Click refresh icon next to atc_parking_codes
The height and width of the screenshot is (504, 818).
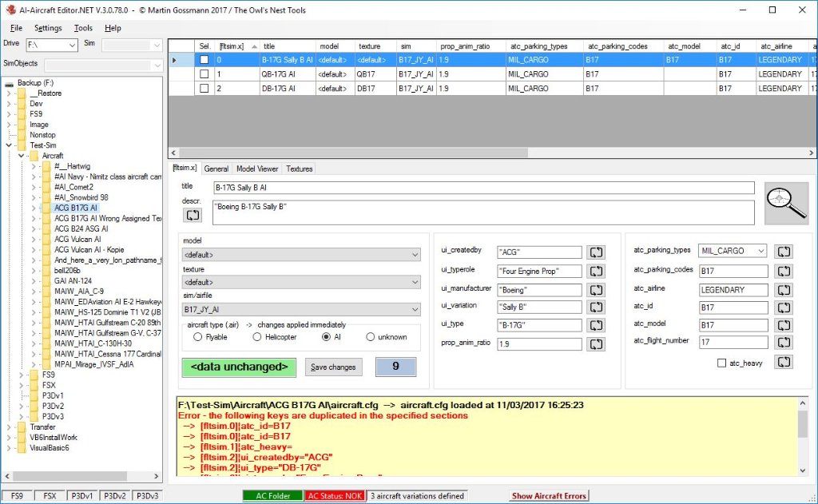784,272
